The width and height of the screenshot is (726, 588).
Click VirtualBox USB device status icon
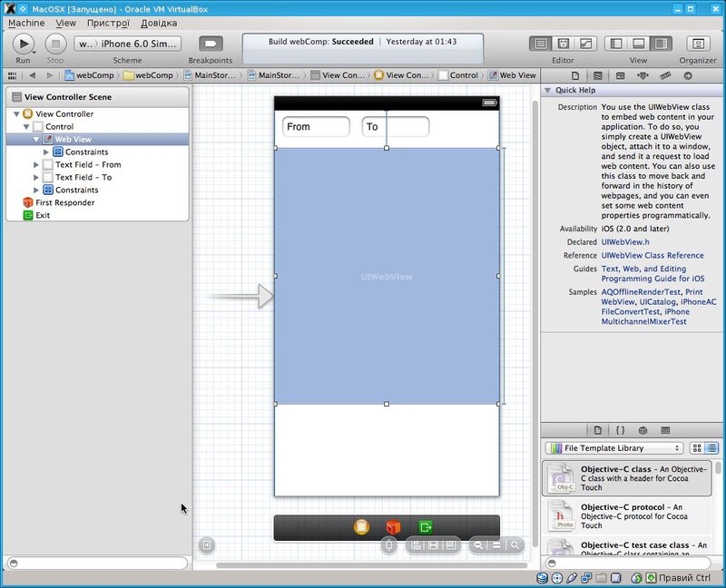(x=572, y=578)
